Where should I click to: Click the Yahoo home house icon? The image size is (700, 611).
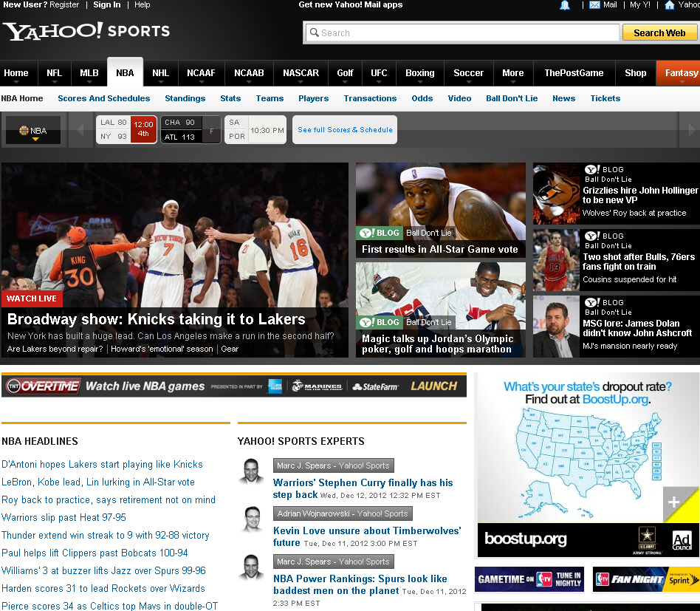(x=669, y=5)
